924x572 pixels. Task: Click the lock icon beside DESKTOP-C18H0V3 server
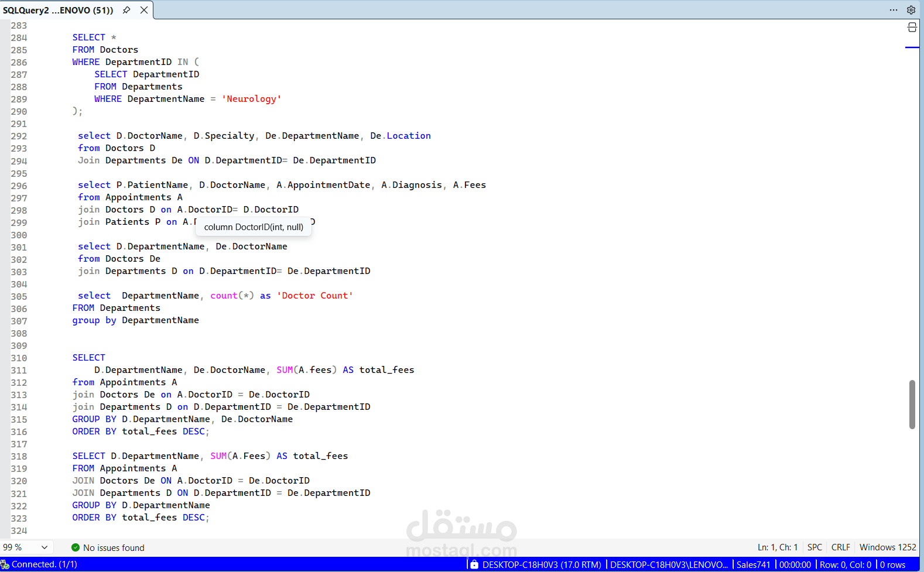click(x=474, y=564)
